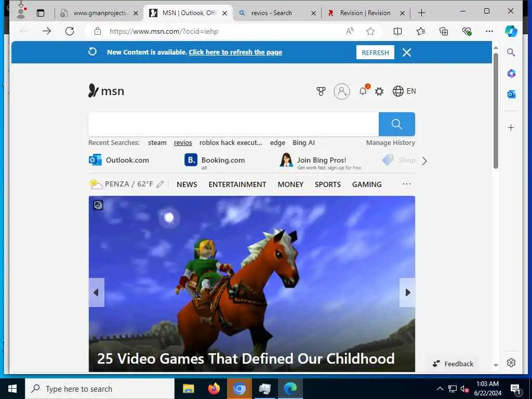This screenshot has width=532, height=399.
Task: Open ENTERTAINMENT category
Action: tap(237, 184)
